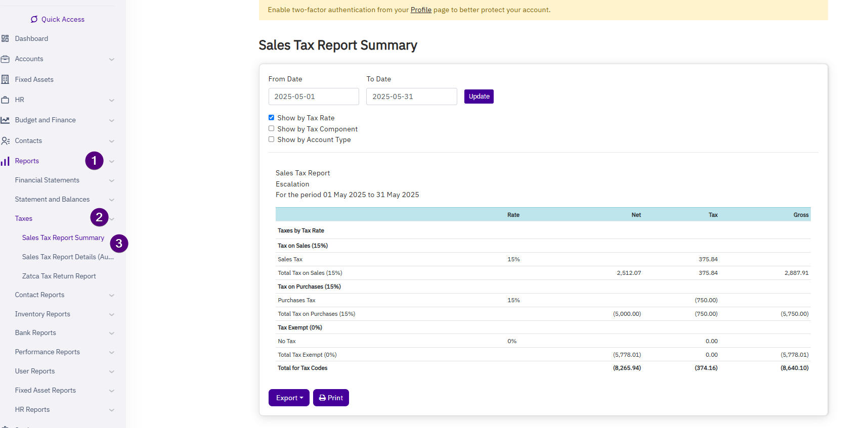The width and height of the screenshot is (868, 428).
Task: Open the Export dropdown button
Action: (289, 398)
